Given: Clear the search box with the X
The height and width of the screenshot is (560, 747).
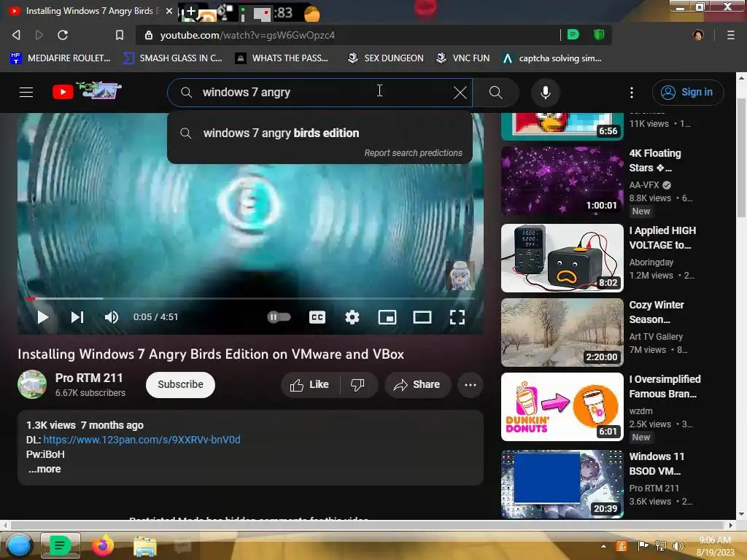Looking at the screenshot, I should click(460, 93).
